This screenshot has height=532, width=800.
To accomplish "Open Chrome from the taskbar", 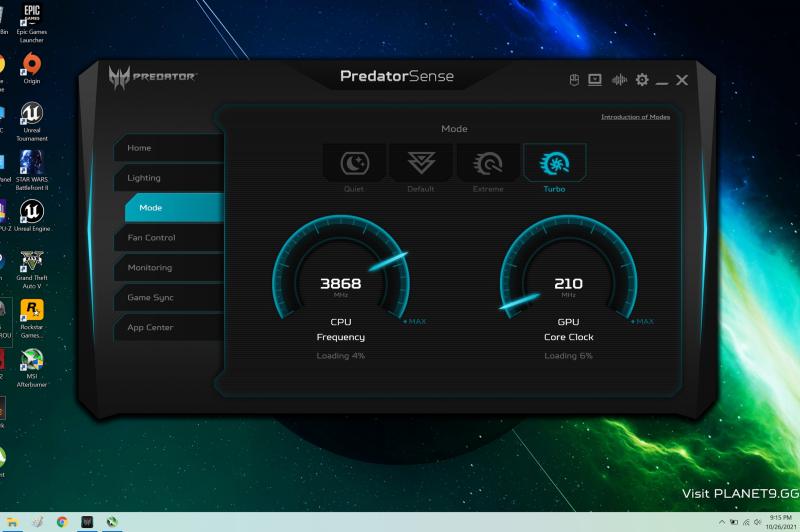I will (x=62, y=522).
